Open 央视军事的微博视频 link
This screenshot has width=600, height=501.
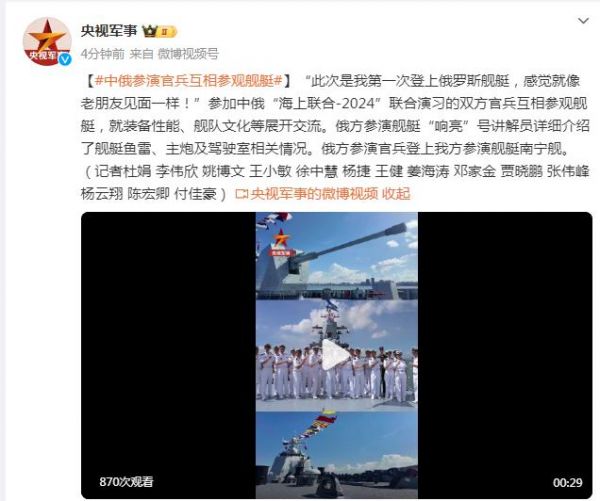(x=315, y=193)
